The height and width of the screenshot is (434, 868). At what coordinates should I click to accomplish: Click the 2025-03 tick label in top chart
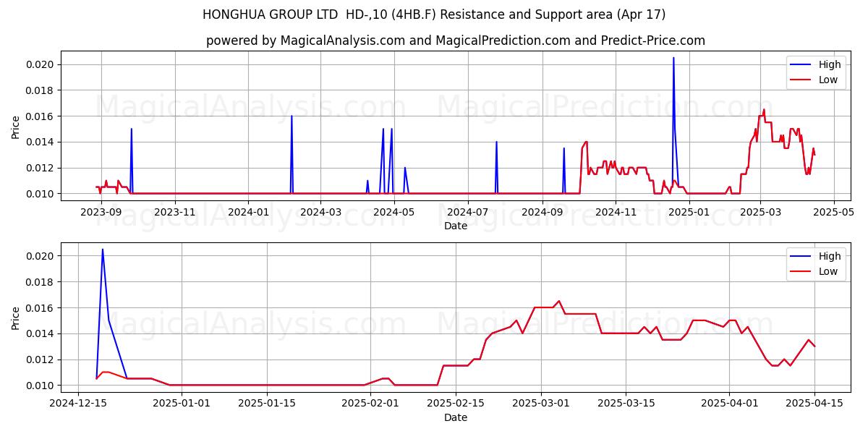click(x=760, y=212)
